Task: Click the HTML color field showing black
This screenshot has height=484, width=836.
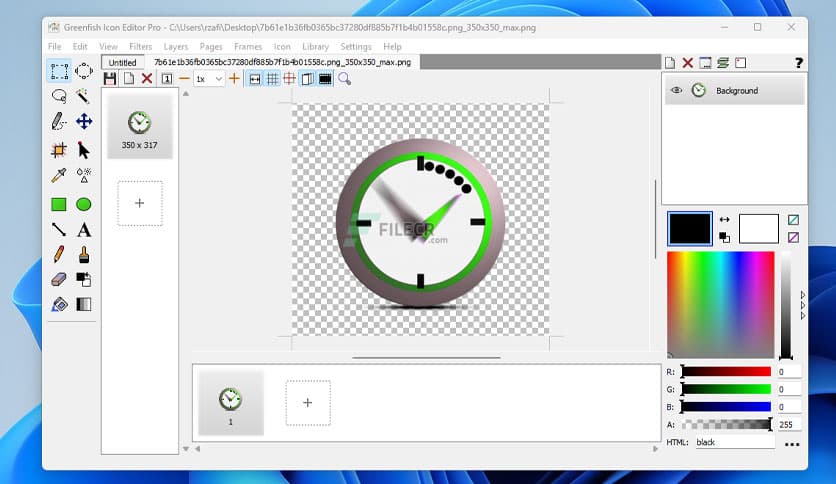Action: coord(735,442)
